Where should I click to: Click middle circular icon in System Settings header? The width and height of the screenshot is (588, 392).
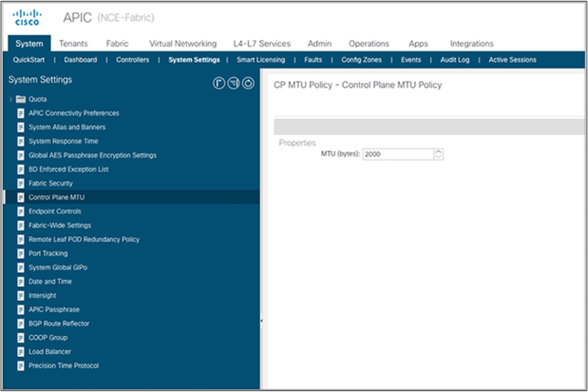(234, 83)
